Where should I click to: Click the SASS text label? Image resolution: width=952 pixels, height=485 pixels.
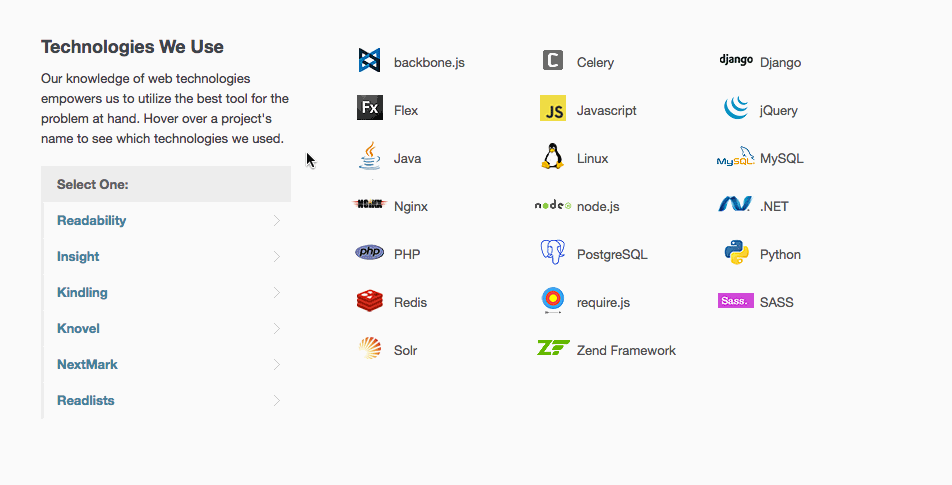point(777,302)
